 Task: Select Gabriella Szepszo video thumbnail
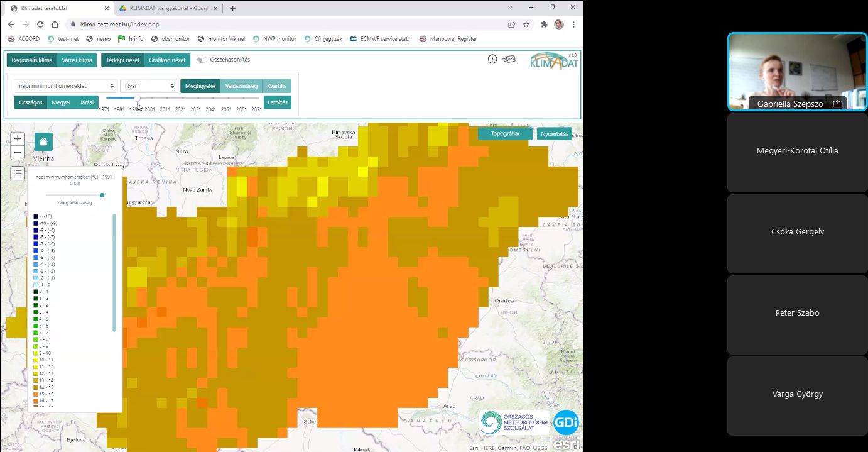(x=796, y=72)
